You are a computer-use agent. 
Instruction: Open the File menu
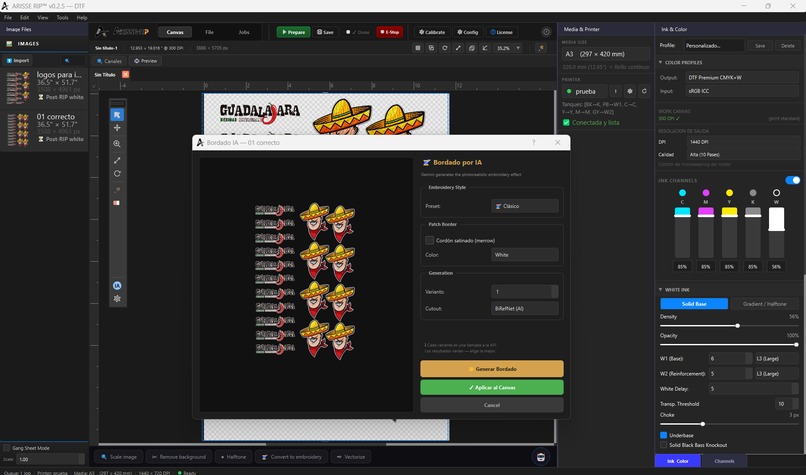click(8, 17)
